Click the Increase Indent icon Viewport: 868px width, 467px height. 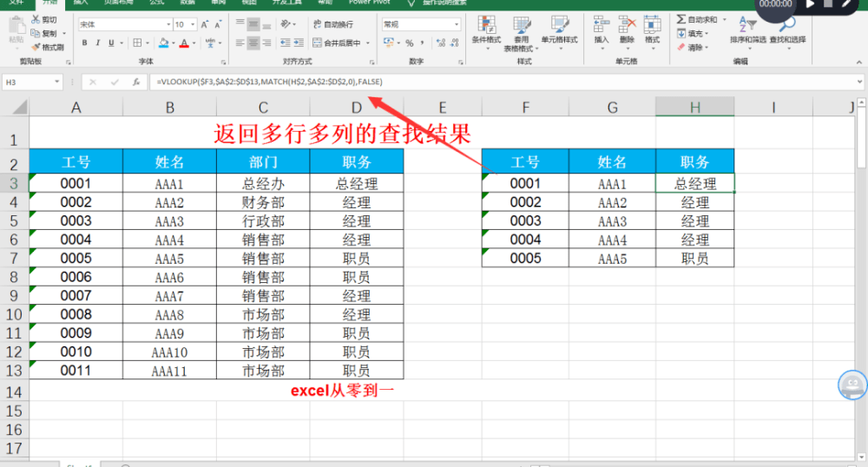click(x=299, y=43)
